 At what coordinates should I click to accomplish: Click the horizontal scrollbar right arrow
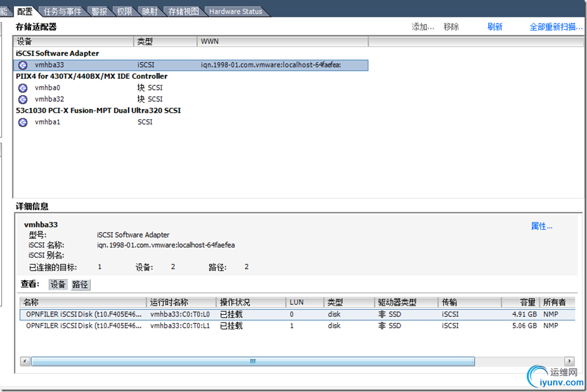pyautogui.click(x=569, y=361)
